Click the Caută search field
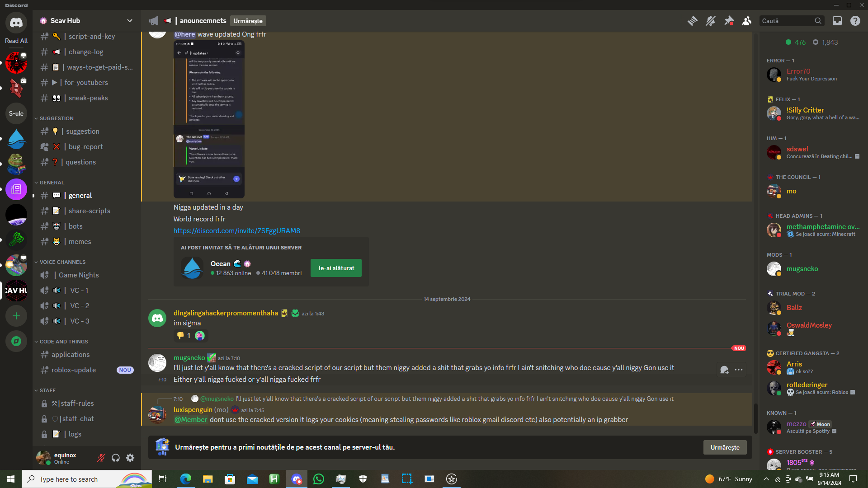 pyautogui.click(x=787, y=21)
